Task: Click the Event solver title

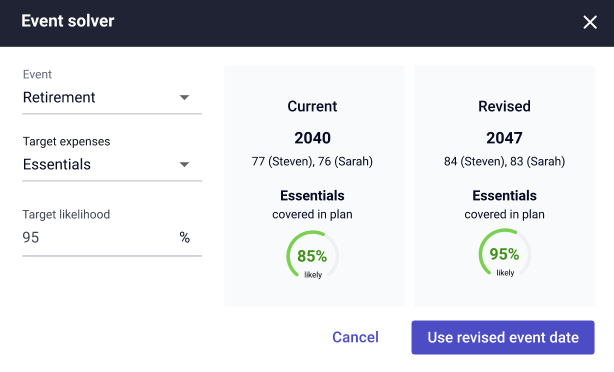Action: point(68,21)
